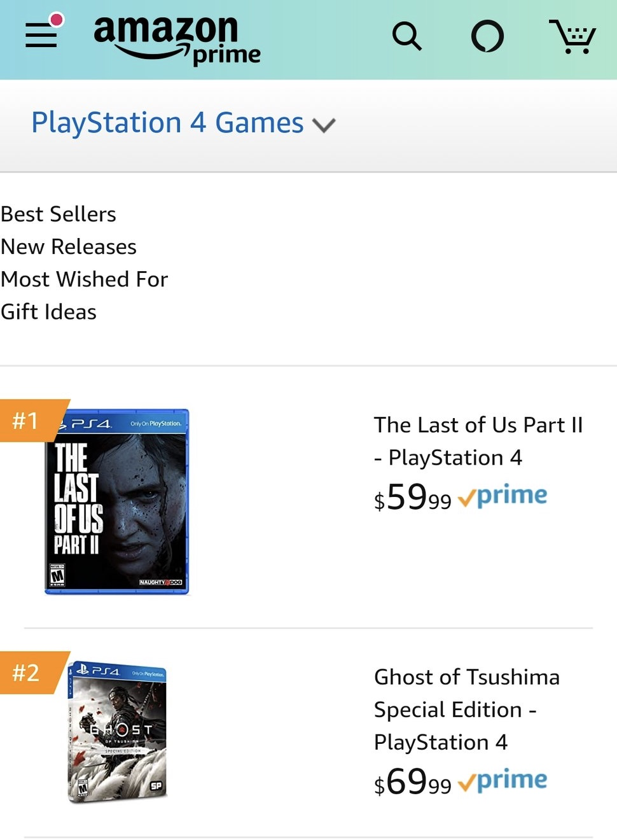Open the hamburger menu
The width and height of the screenshot is (617, 840).
(41, 34)
